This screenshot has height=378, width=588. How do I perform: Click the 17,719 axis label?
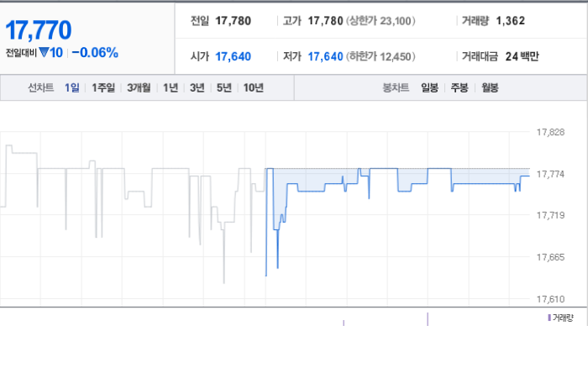coord(550,215)
